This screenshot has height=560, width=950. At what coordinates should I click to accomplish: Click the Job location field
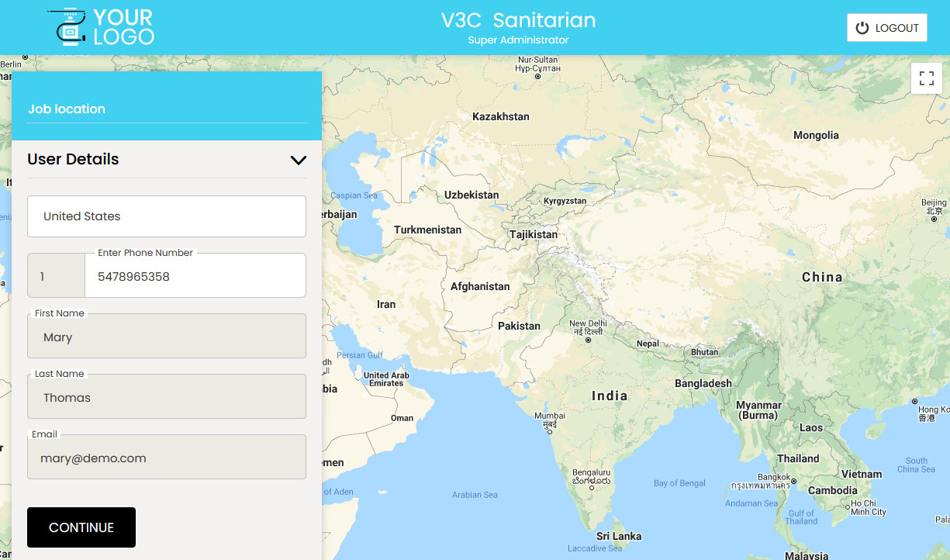click(x=167, y=109)
